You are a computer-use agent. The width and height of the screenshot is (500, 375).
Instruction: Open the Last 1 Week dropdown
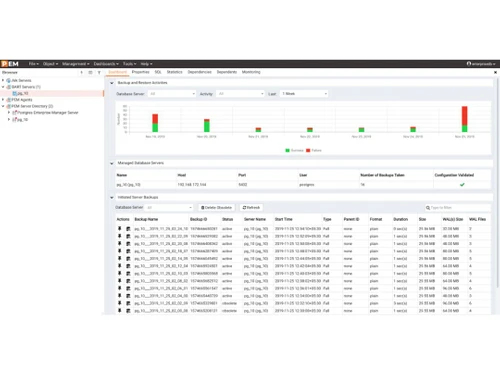(x=304, y=94)
